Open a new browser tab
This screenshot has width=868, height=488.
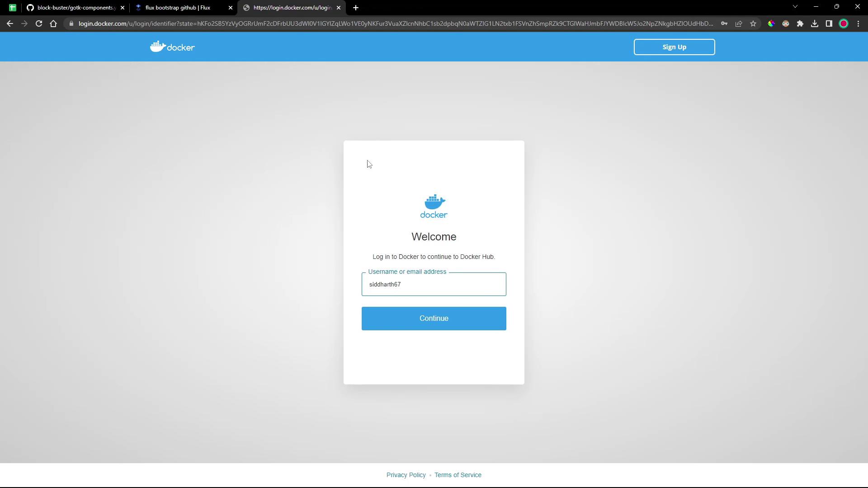356,8
